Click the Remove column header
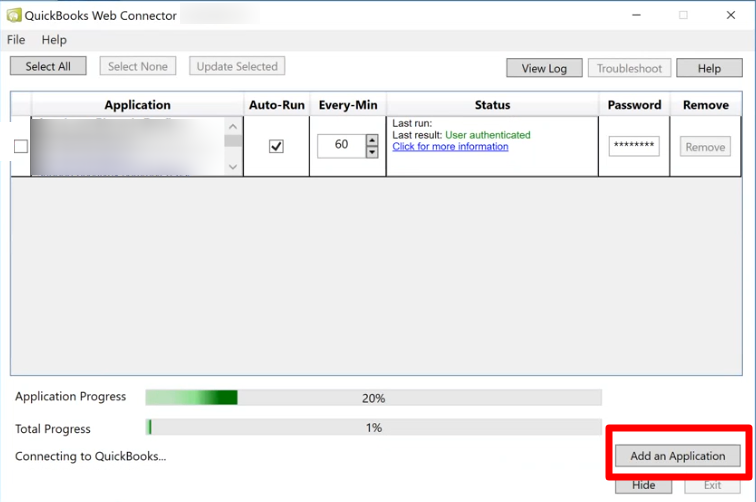The width and height of the screenshot is (756, 502). point(706,105)
